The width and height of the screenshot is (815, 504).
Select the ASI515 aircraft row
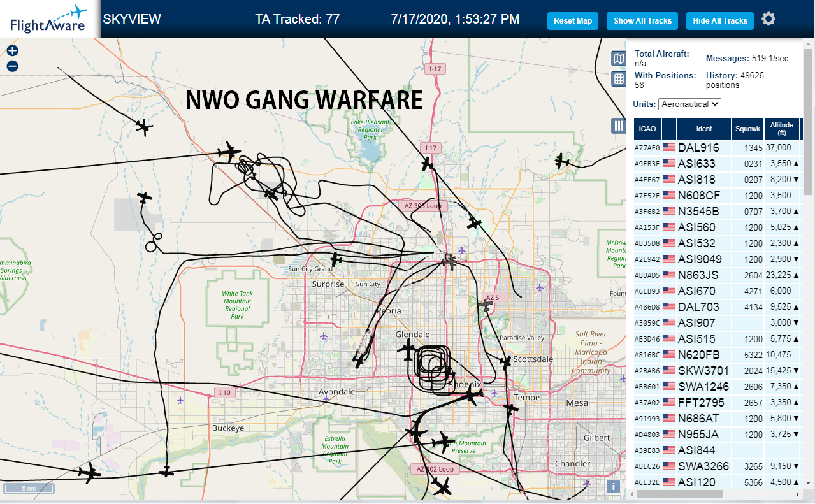click(x=717, y=339)
